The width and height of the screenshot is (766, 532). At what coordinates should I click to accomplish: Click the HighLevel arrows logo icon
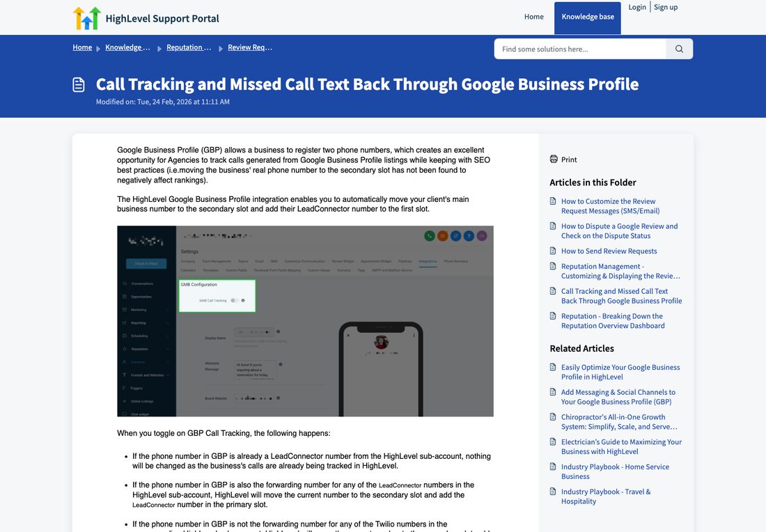point(86,18)
